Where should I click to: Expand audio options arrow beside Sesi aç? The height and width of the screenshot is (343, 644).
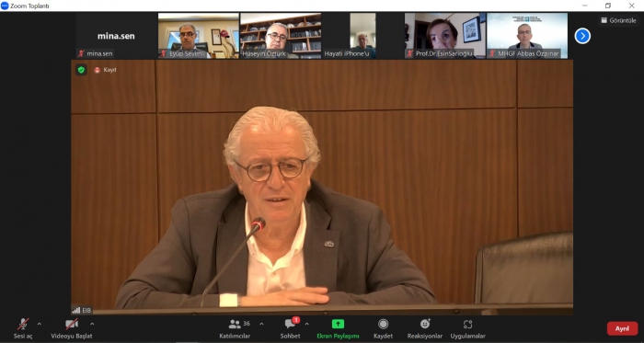(39, 324)
